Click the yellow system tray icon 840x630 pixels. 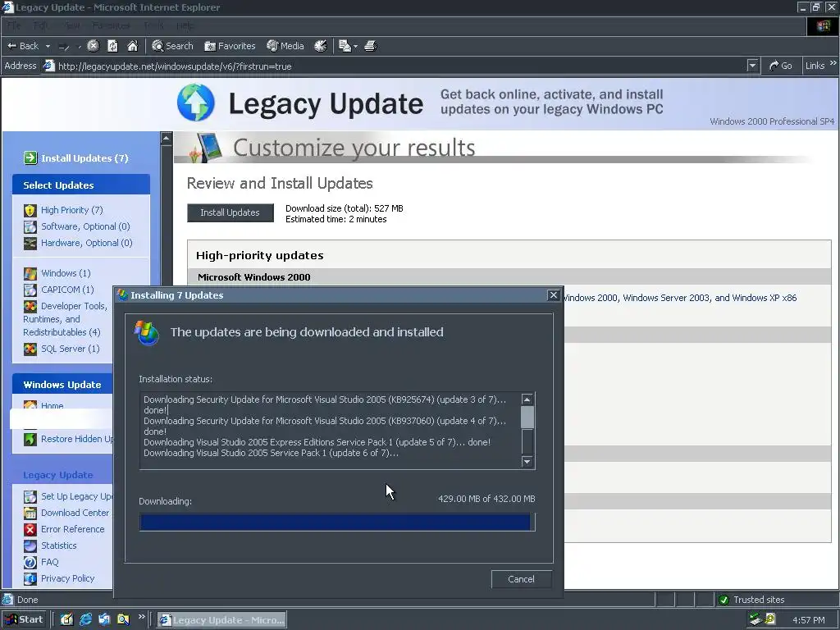tap(769, 619)
